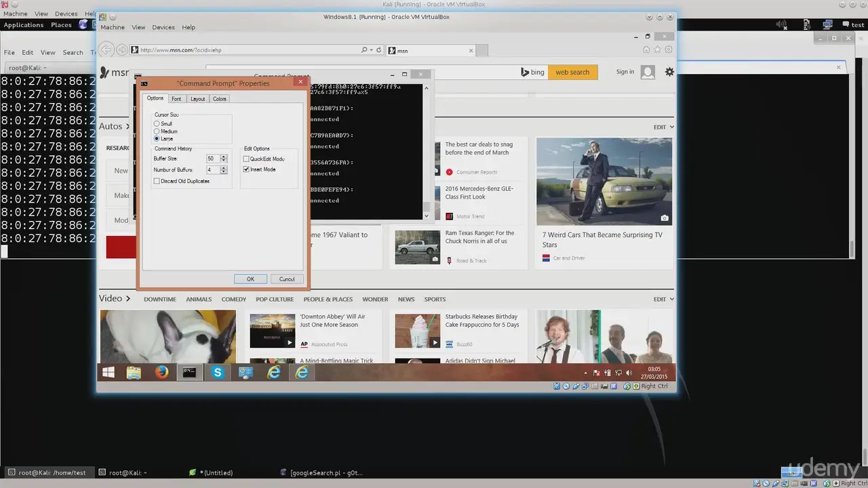The height and width of the screenshot is (488, 868).
Task: Click Sign in link on MSN
Action: 625,72
